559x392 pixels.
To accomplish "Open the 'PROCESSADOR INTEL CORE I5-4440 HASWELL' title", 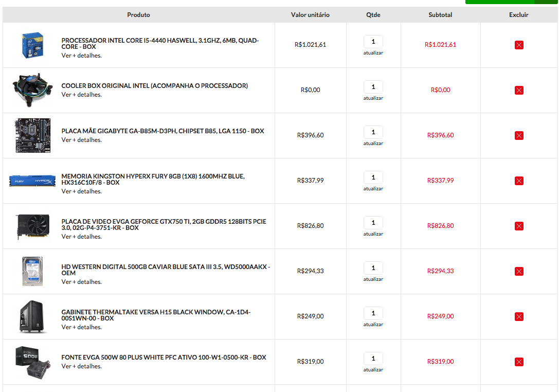I will [x=160, y=44].
